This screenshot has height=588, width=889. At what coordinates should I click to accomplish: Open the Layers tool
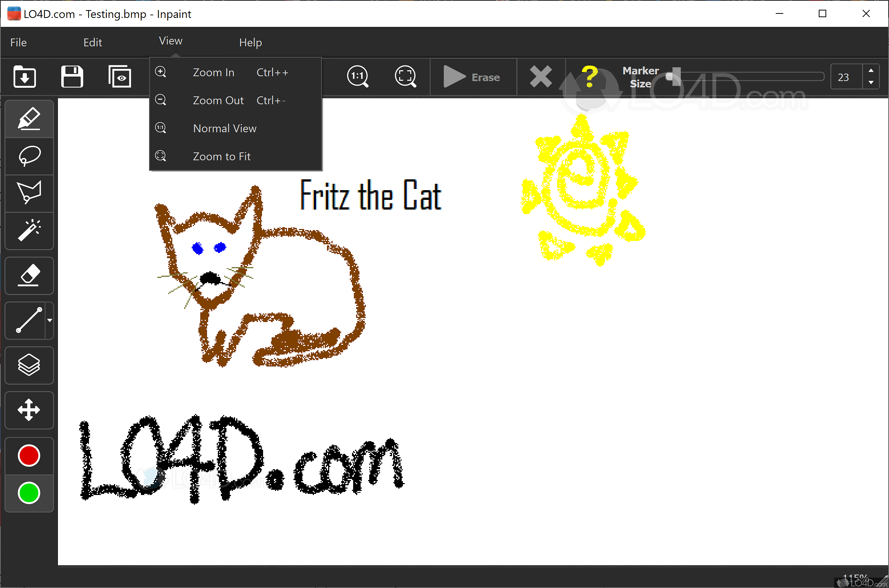tap(29, 365)
